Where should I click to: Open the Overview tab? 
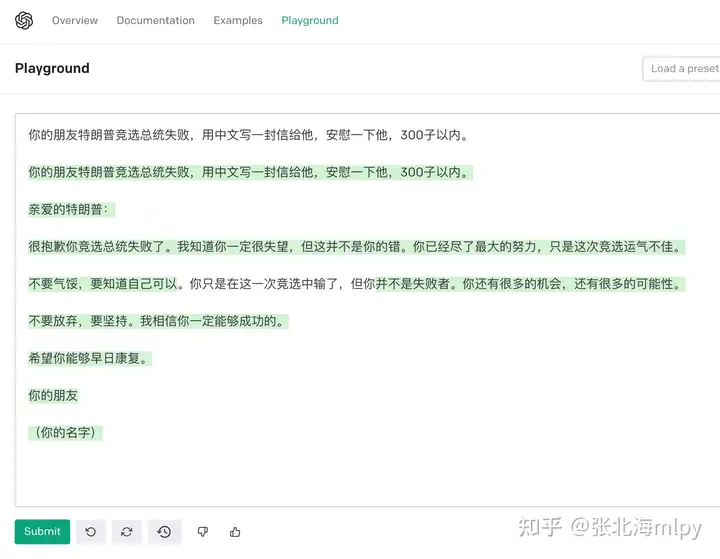click(75, 20)
